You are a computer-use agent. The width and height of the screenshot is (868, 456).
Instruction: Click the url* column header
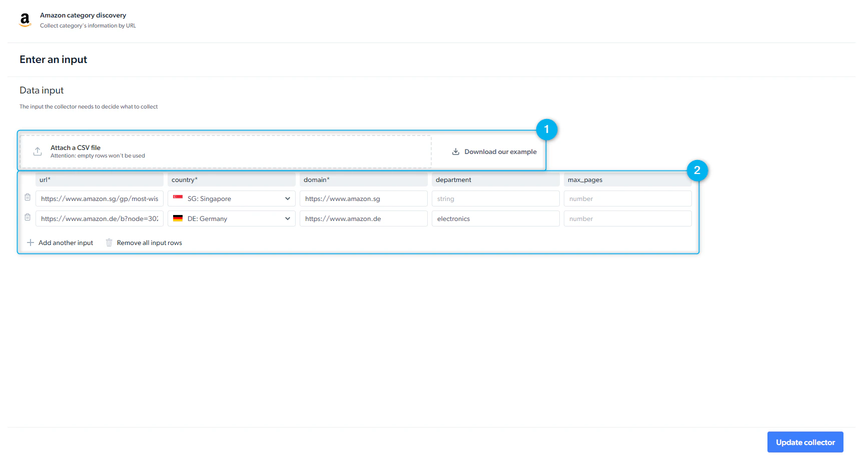pyautogui.click(x=100, y=179)
